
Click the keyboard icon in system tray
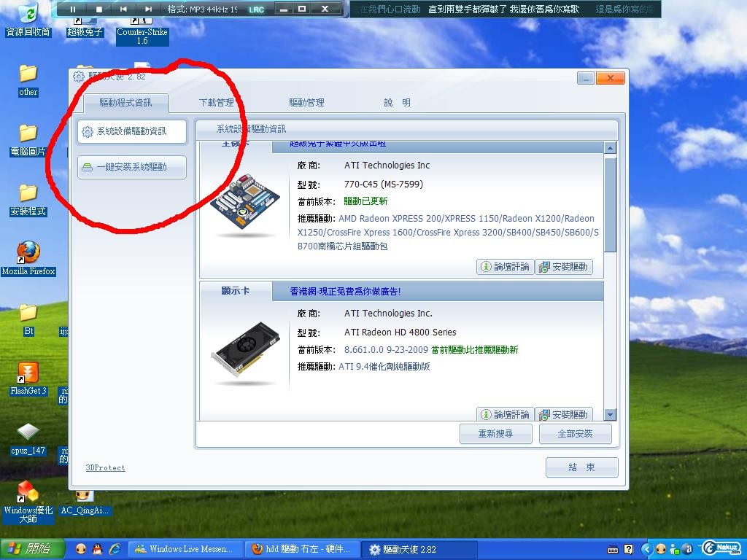click(x=613, y=550)
